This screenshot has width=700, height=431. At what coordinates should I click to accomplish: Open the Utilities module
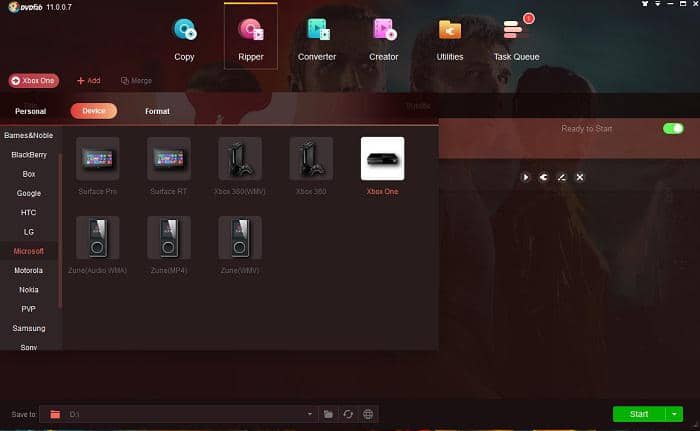pyautogui.click(x=450, y=39)
